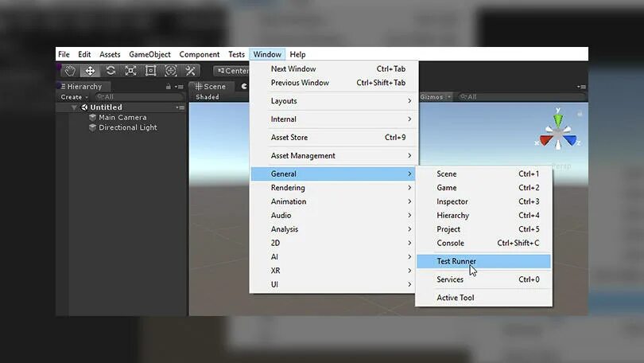Select the Rect Transform tool

[x=150, y=71]
